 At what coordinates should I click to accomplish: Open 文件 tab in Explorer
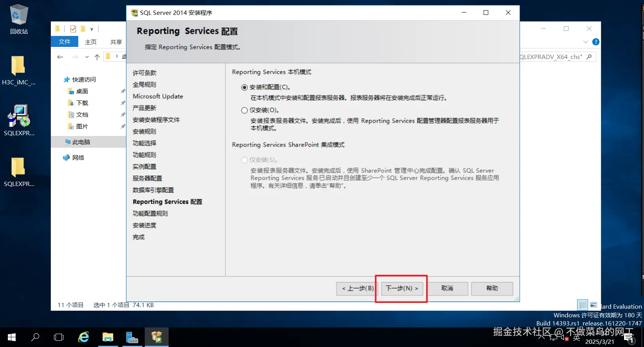pos(65,41)
